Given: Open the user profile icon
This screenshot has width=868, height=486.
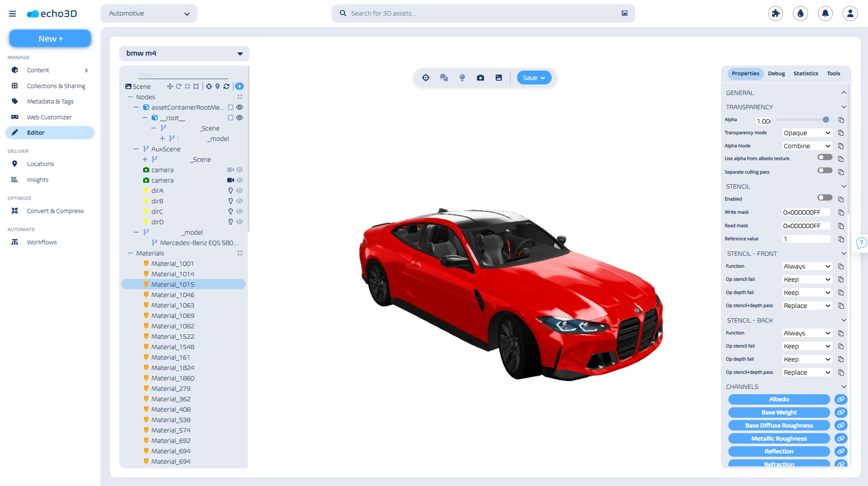Looking at the screenshot, I should click(850, 13).
